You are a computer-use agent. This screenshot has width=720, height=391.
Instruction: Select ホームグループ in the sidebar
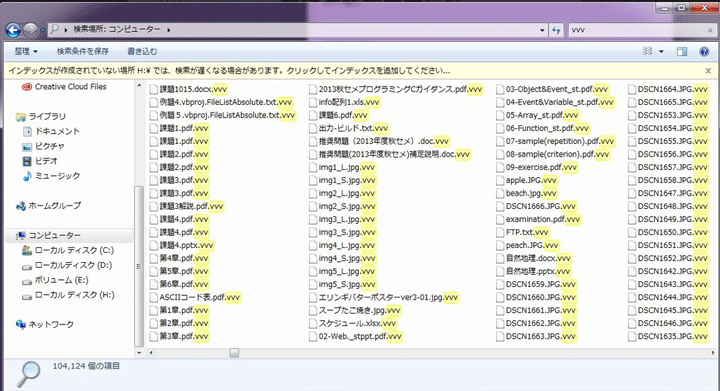(48, 206)
